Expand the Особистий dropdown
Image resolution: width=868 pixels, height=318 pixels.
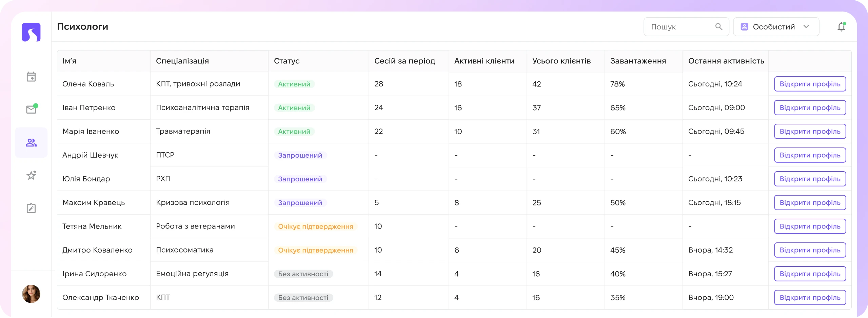776,26
